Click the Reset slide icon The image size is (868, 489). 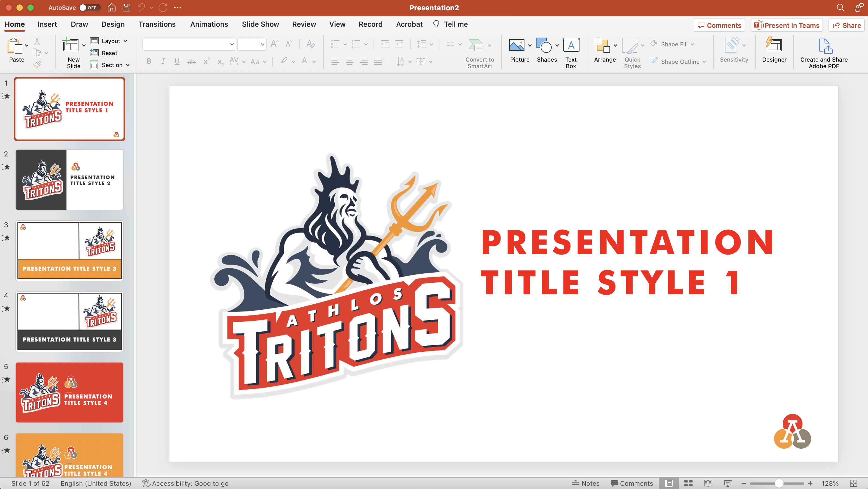point(94,53)
